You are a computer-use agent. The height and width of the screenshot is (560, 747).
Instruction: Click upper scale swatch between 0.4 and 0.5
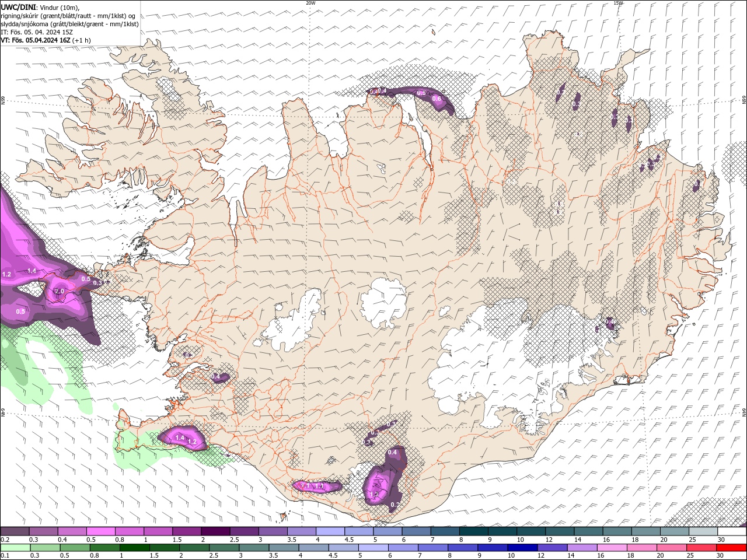click(x=72, y=531)
